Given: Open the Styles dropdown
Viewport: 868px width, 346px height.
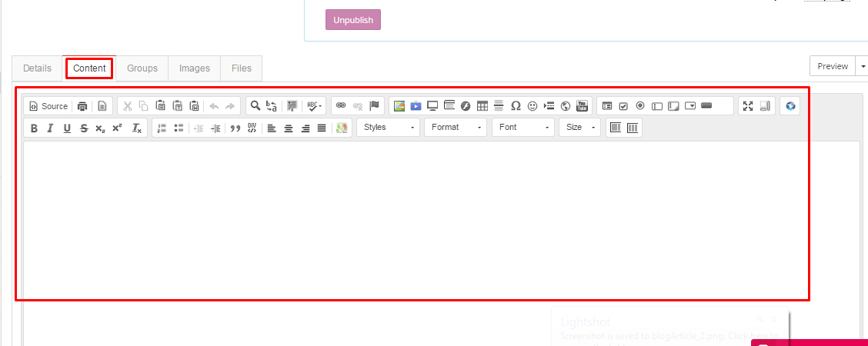Looking at the screenshot, I should point(388,127).
